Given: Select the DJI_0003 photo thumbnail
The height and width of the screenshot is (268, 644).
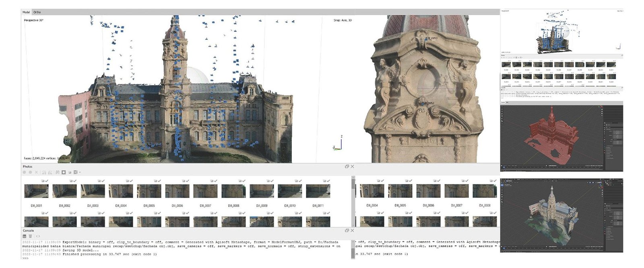Looking at the screenshot, I should [93, 191].
